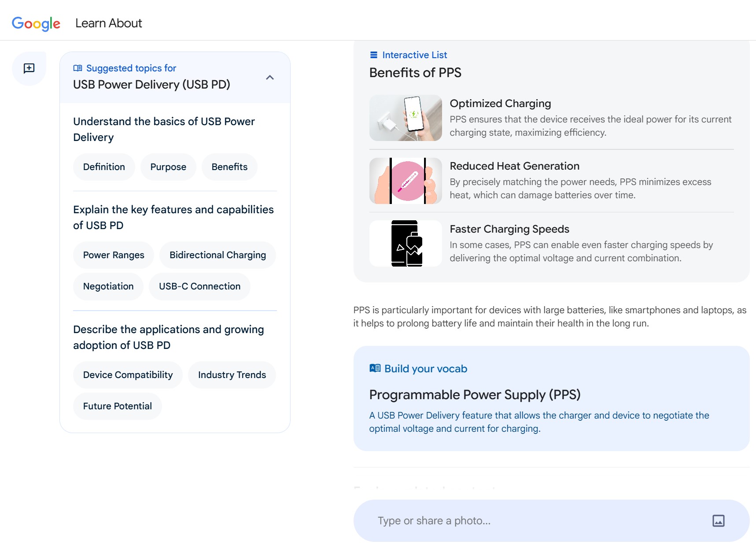This screenshot has height=545, width=756.
Task: Open the Faster Charging Speeds thumbnail
Action: click(406, 243)
